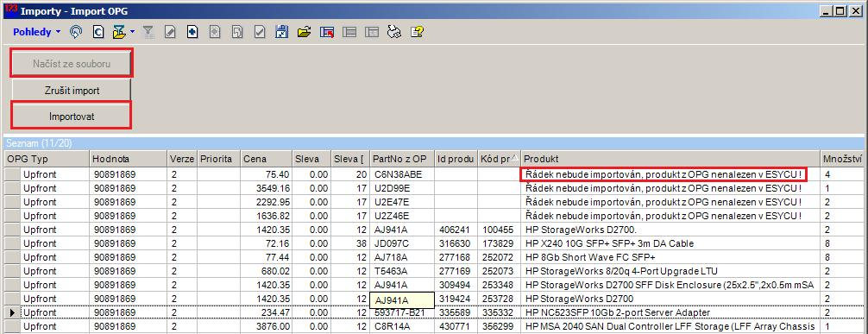Click the Načíst ze souboru button
The width and height of the screenshot is (868, 334).
coord(72,64)
